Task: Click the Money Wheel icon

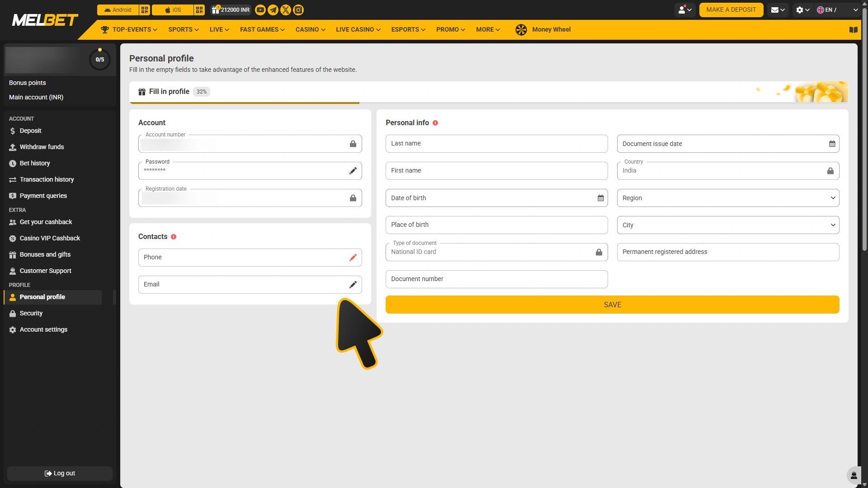Action: coord(521,30)
